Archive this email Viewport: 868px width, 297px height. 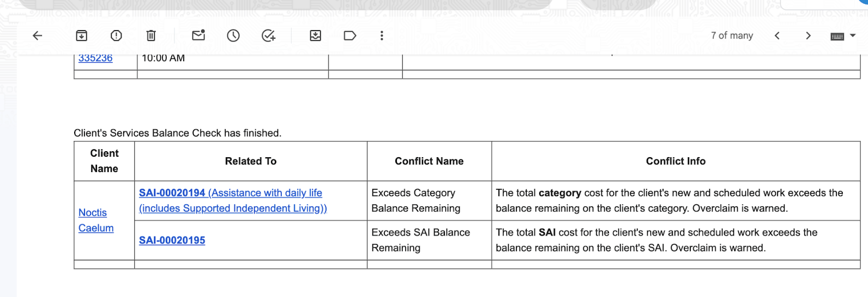[x=81, y=35]
